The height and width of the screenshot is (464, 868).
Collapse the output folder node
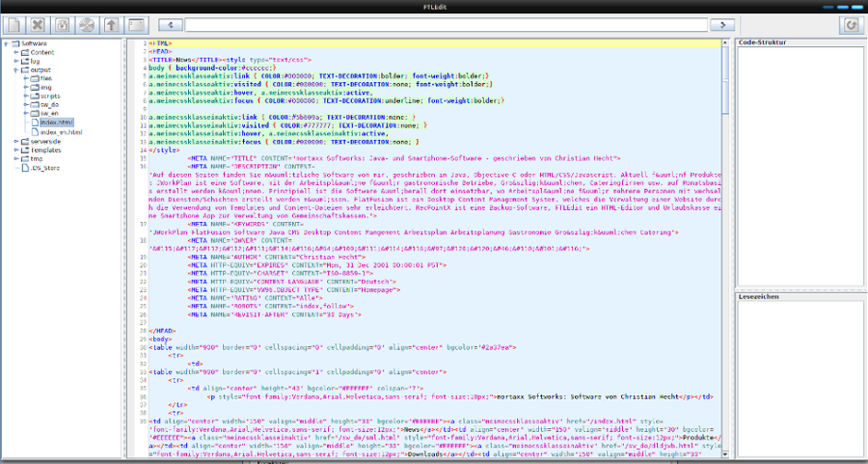tap(16, 70)
